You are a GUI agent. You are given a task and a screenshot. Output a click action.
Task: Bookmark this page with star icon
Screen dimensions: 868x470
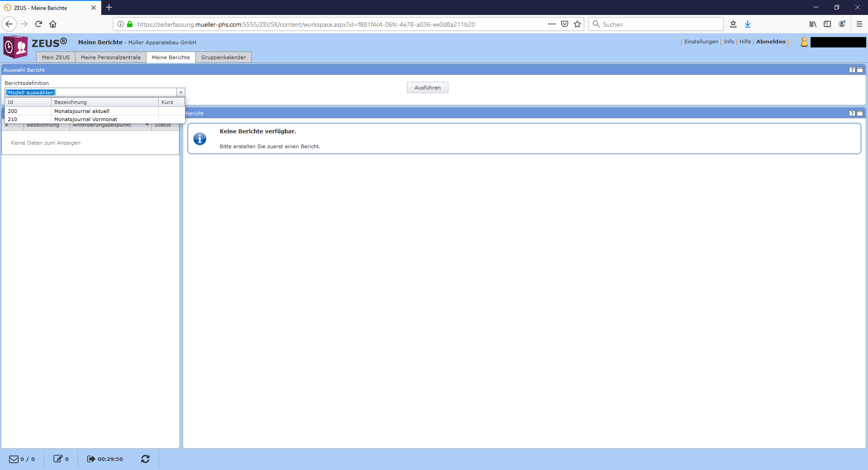(x=577, y=24)
